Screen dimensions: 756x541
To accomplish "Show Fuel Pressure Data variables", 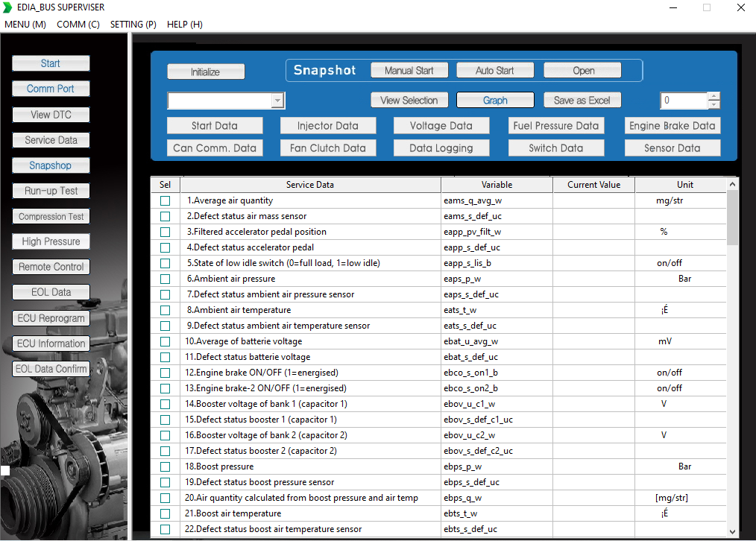I will pyautogui.click(x=556, y=126).
